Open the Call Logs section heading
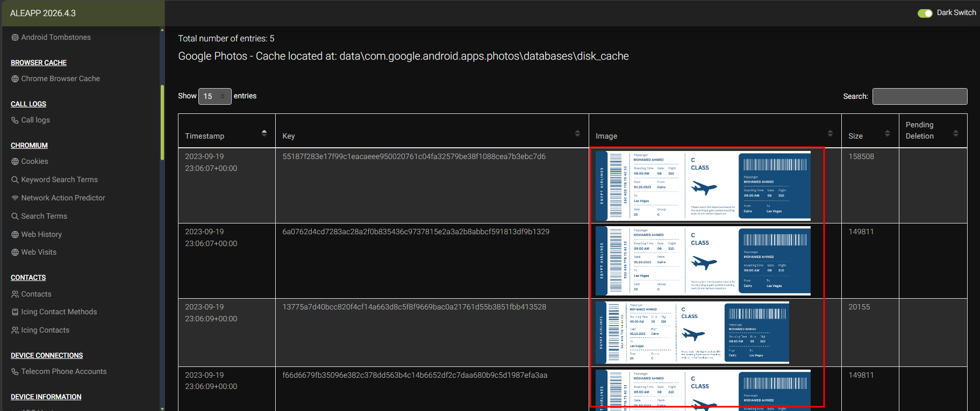Image resolution: width=980 pixels, height=411 pixels. 28,104
